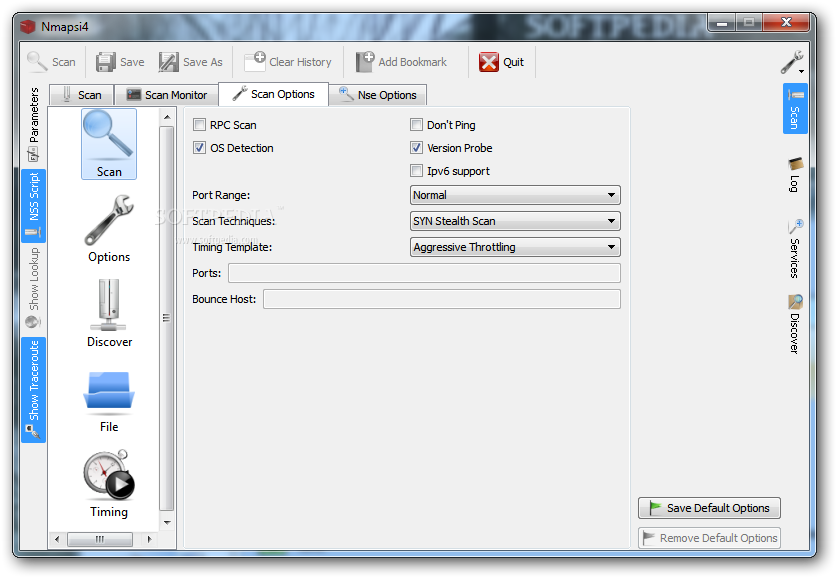Click the sidebar vertical scrollbar down arrow
The image size is (837, 578).
tap(167, 522)
